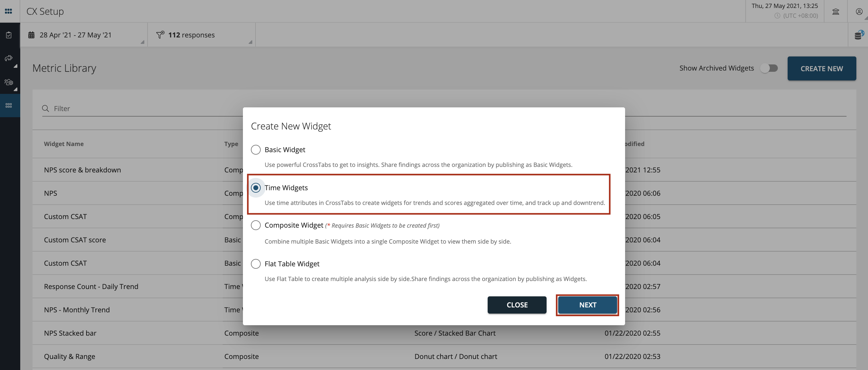The width and height of the screenshot is (868, 370).
Task: Click the CX Setup title
Action: pos(45,11)
